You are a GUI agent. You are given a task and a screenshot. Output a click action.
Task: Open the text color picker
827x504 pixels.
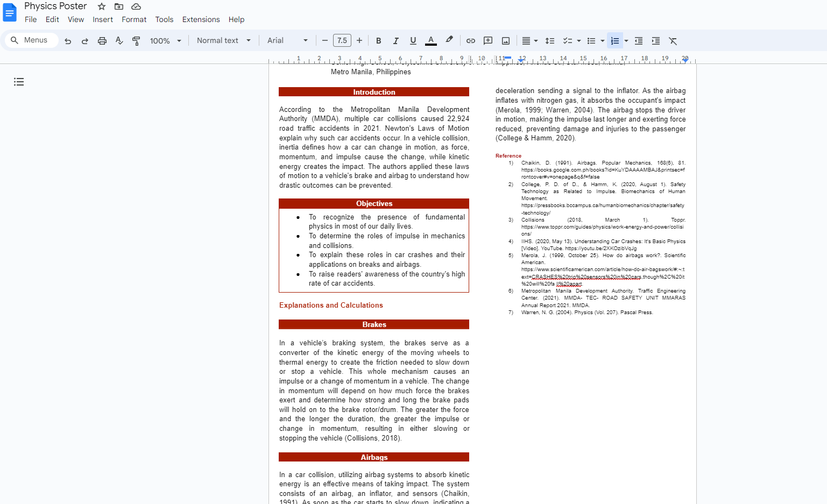coord(430,41)
